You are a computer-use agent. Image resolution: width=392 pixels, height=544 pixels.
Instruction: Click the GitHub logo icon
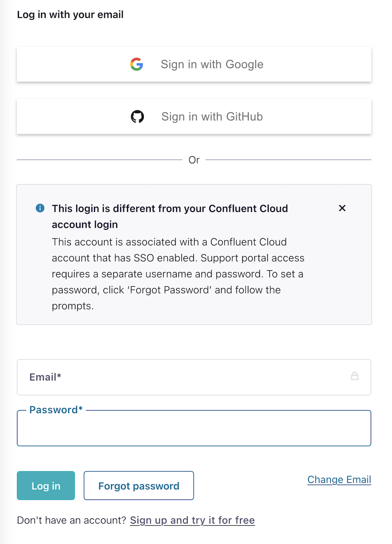[x=137, y=117]
